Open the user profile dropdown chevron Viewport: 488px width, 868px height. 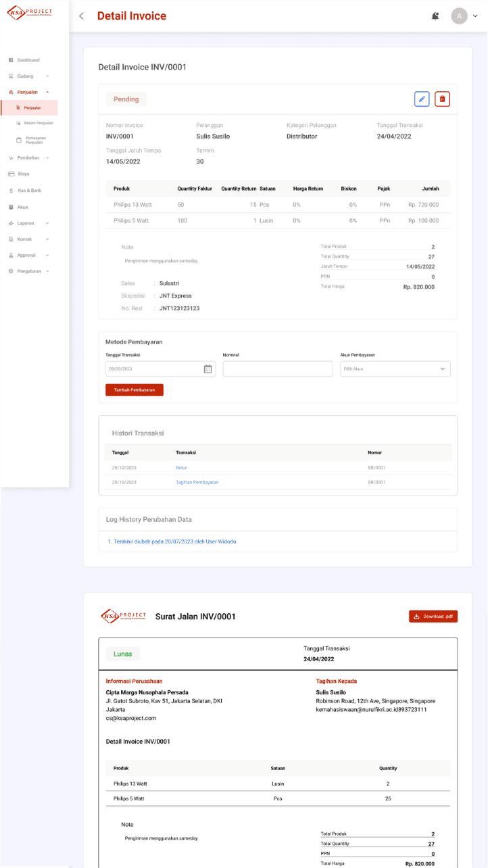[x=475, y=16]
